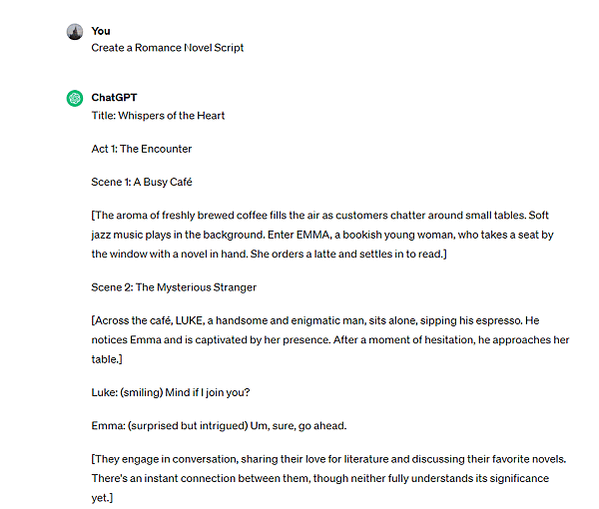Screen dimensions: 599x509
Task: Click the line "Mind if I join you?"
Action: pyautogui.click(x=207, y=392)
